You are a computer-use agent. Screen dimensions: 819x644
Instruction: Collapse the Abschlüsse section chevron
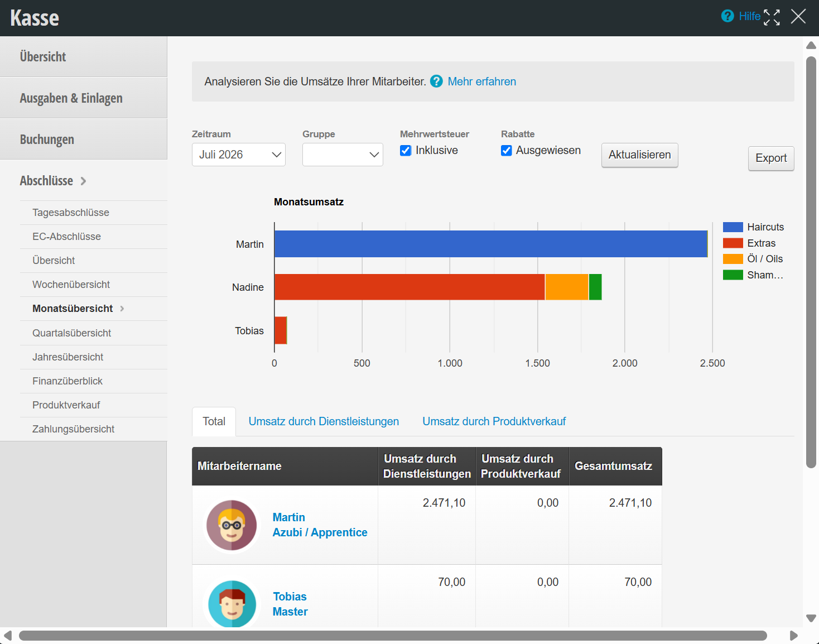(83, 181)
